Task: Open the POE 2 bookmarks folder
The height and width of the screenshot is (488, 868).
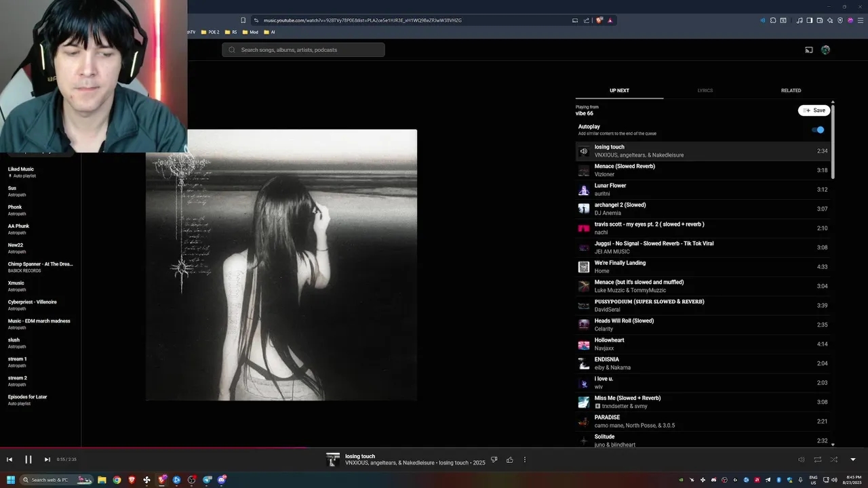Action: point(210,32)
